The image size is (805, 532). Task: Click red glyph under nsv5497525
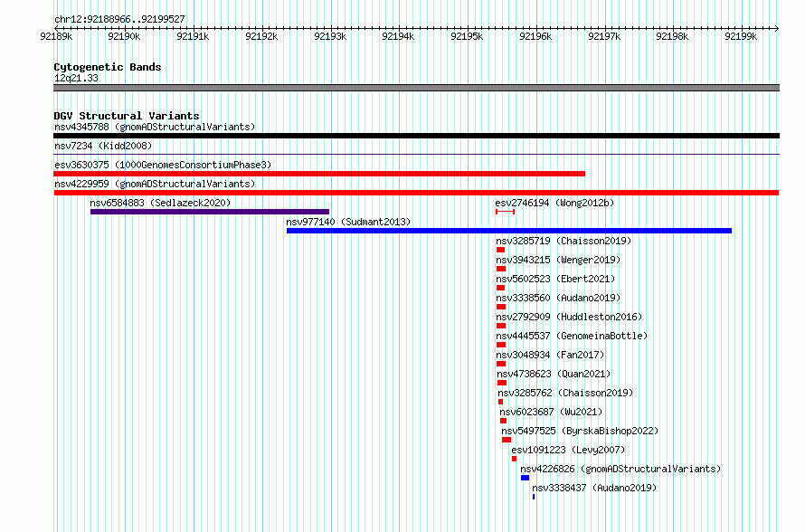point(507,440)
